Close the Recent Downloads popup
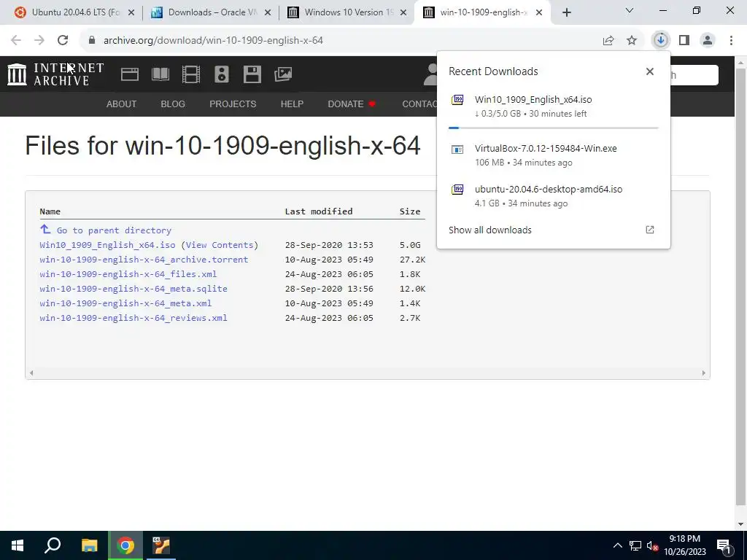Screen dimensions: 747x560 [650, 71]
